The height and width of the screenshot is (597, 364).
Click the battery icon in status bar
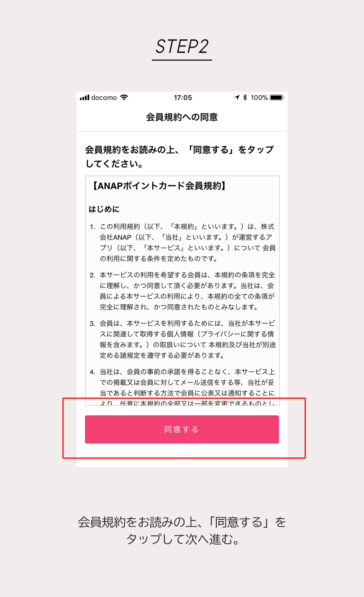point(277,98)
